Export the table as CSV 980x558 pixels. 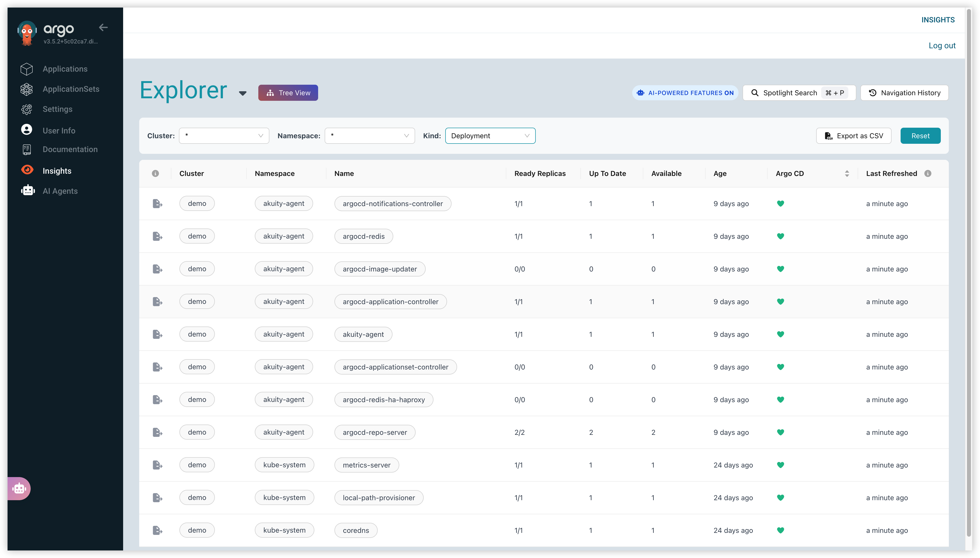(854, 136)
